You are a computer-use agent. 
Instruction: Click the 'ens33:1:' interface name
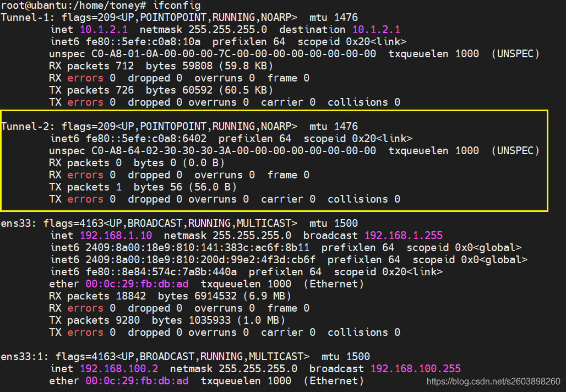pos(25,357)
